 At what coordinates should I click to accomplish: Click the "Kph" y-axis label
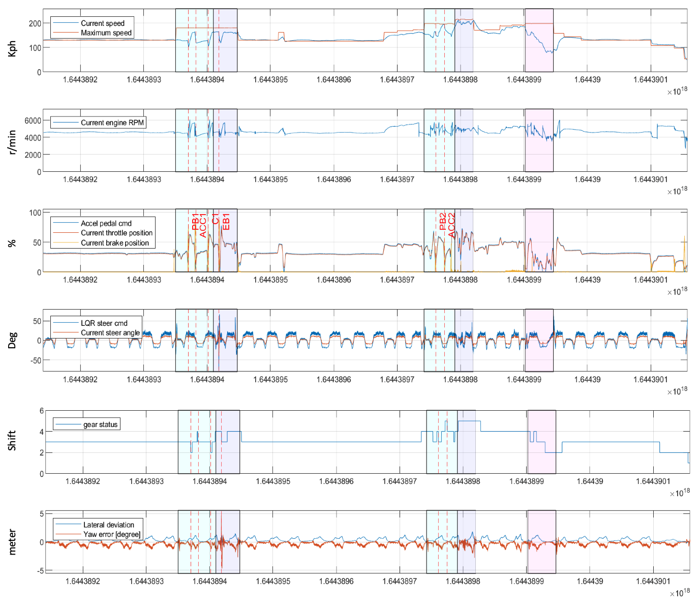point(12,49)
